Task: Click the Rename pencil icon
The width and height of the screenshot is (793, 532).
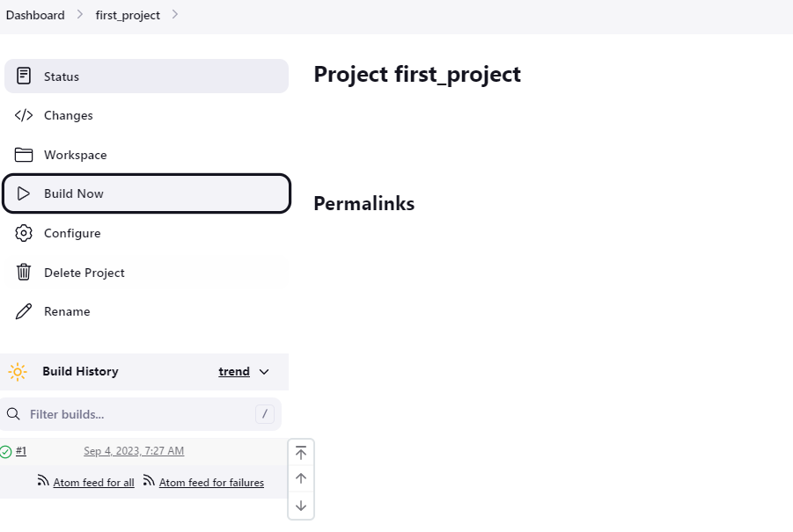Action: click(x=24, y=311)
